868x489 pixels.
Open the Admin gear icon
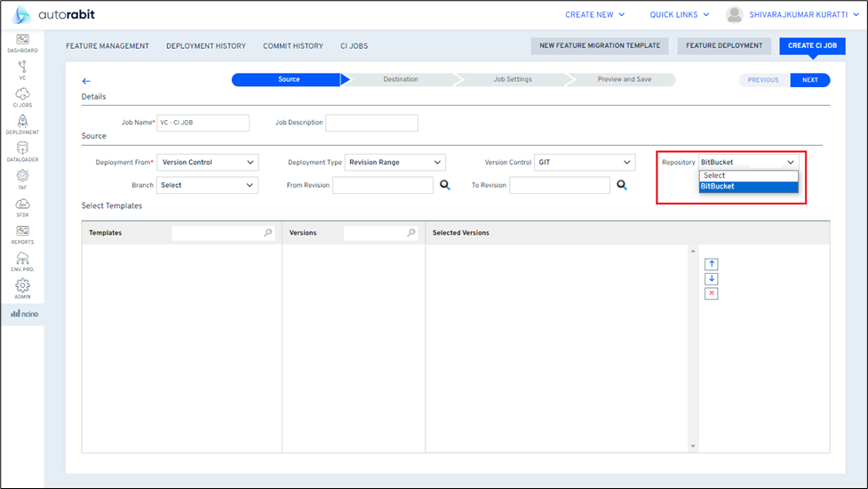22,287
